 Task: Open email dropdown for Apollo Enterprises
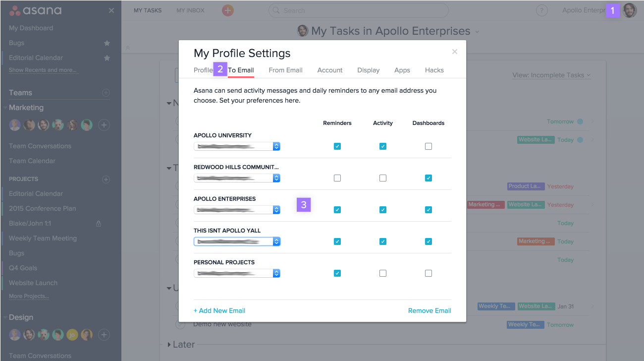[237, 210]
